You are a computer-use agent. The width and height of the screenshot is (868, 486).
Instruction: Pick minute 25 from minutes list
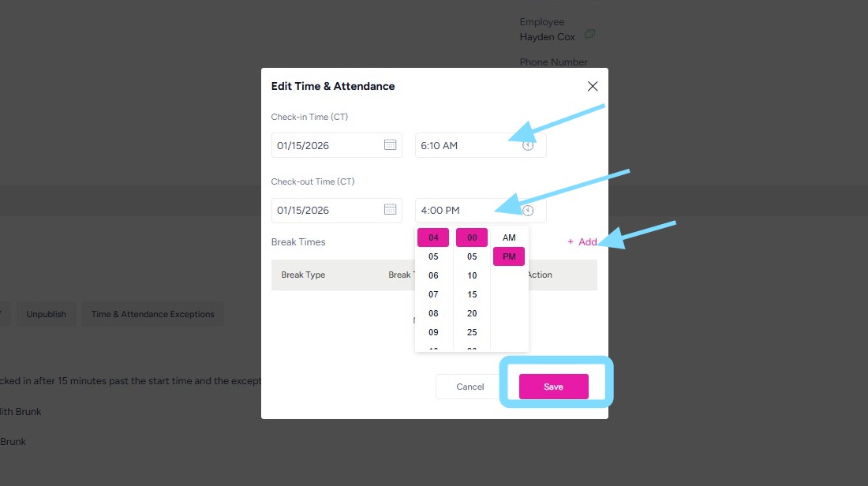point(472,332)
